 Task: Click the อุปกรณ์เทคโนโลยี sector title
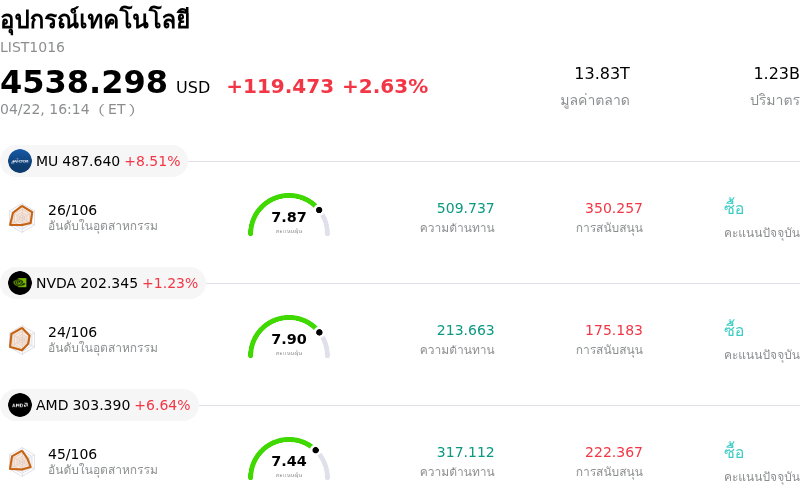click(94, 20)
